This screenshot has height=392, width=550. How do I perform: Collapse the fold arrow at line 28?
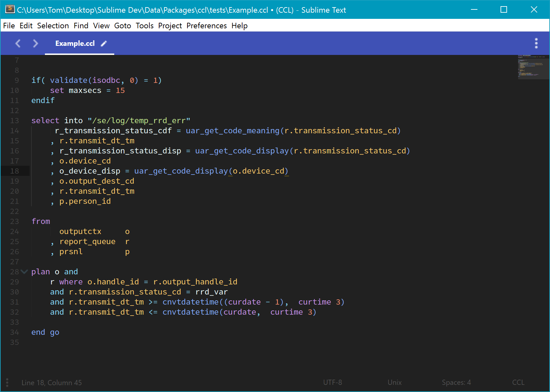click(x=24, y=271)
